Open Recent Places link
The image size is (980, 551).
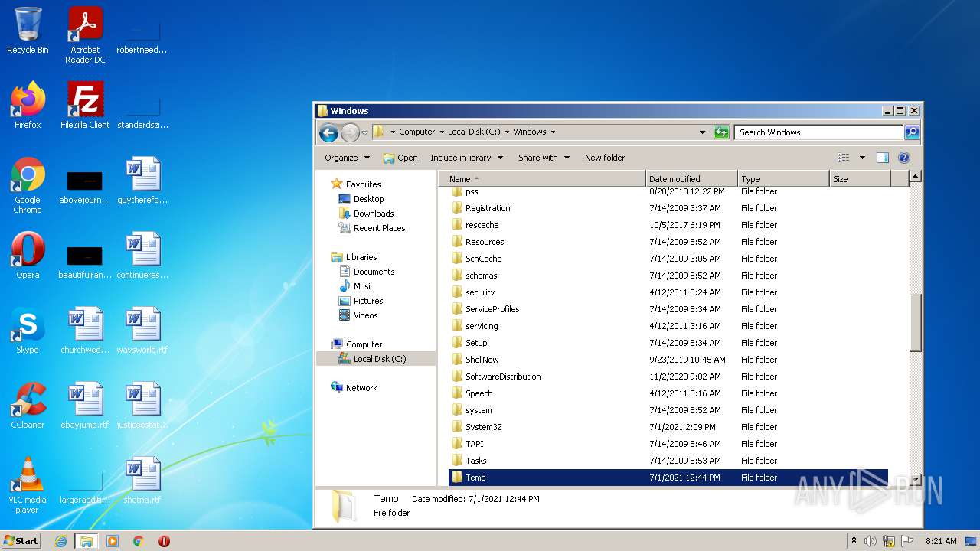379,228
